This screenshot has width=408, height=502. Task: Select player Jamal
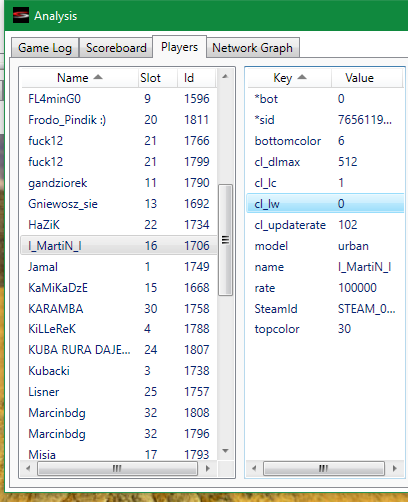tap(119, 267)
